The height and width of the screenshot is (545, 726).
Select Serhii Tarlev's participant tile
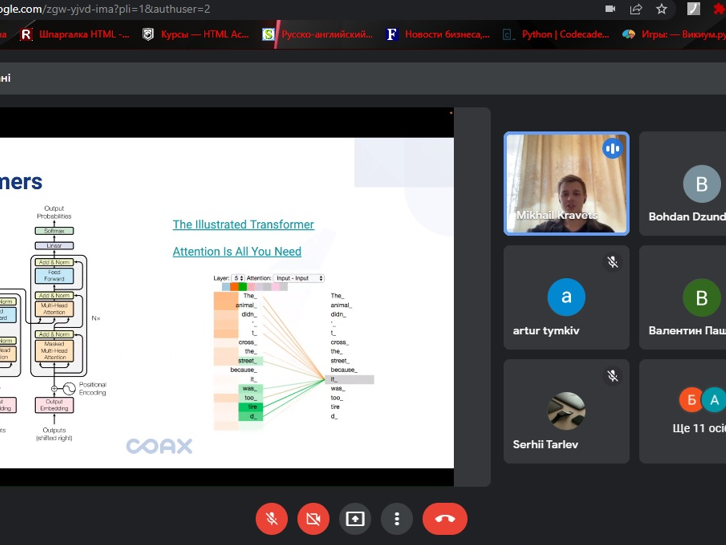click(x=566, y=411)
